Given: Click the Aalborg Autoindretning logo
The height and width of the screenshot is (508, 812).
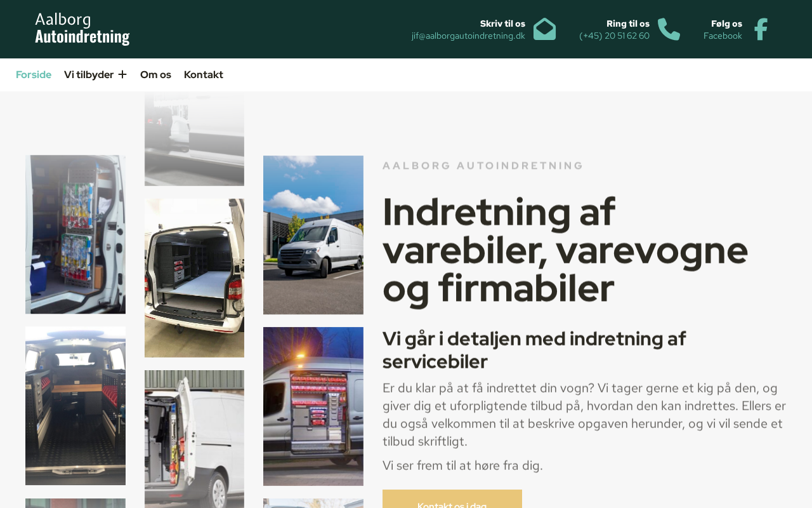Looking at the screenshot, I should point(82,29).
